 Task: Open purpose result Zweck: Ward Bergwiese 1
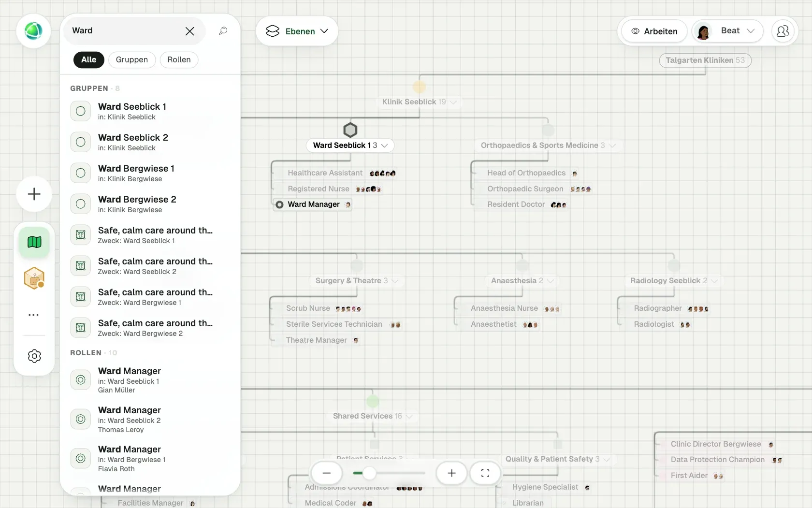click(x=150, y=297)
